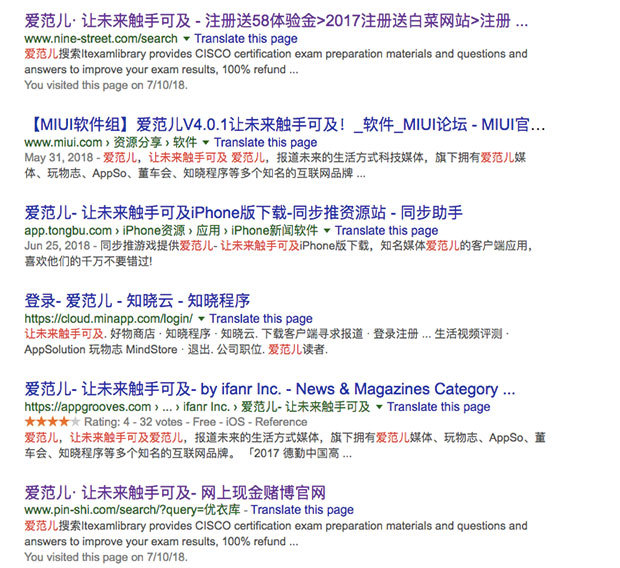Translate the appgrooves.com result page

(x=439, y=407)
